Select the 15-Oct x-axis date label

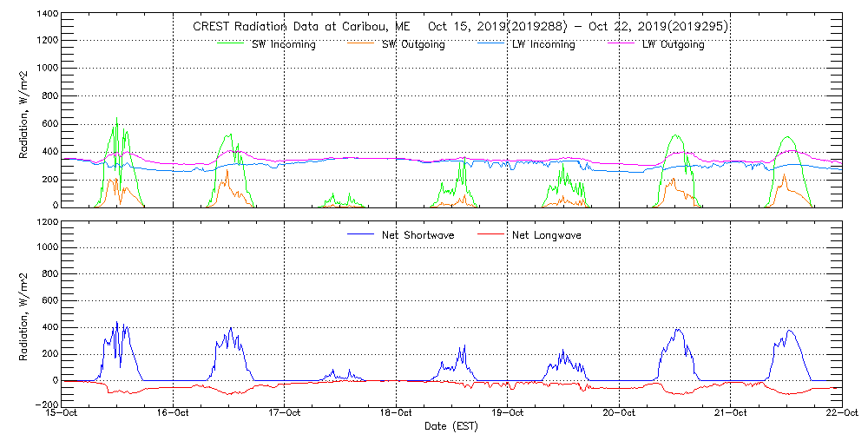pyautogui.click(x=63, y=414)
